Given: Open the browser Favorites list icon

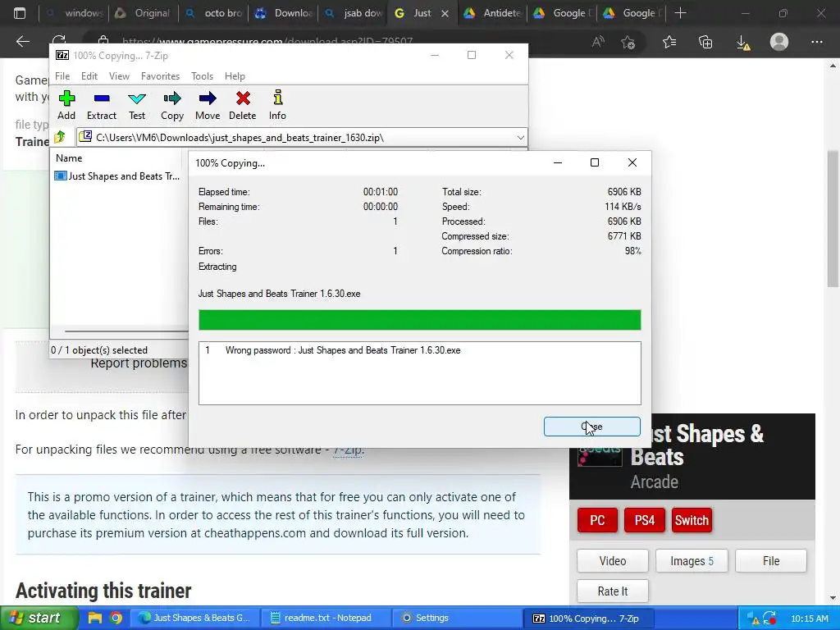Looking at the screenshot, I should (x=669, y=42).
